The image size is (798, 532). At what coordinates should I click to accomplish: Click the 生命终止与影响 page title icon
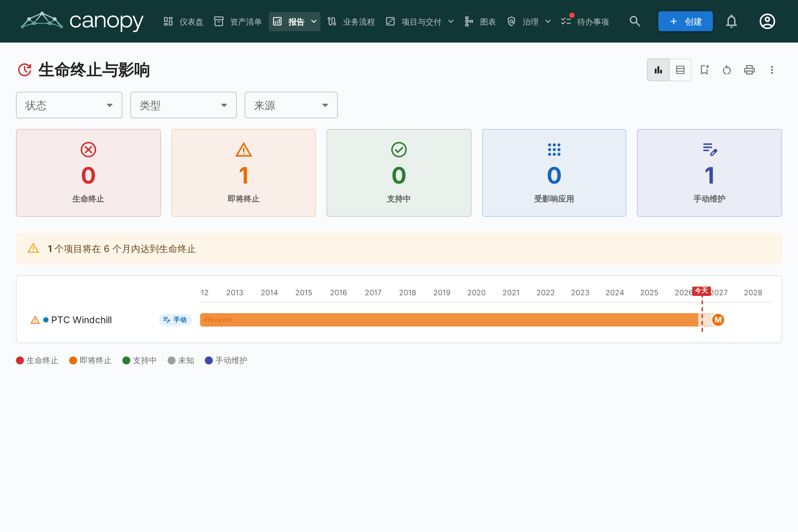25,70
